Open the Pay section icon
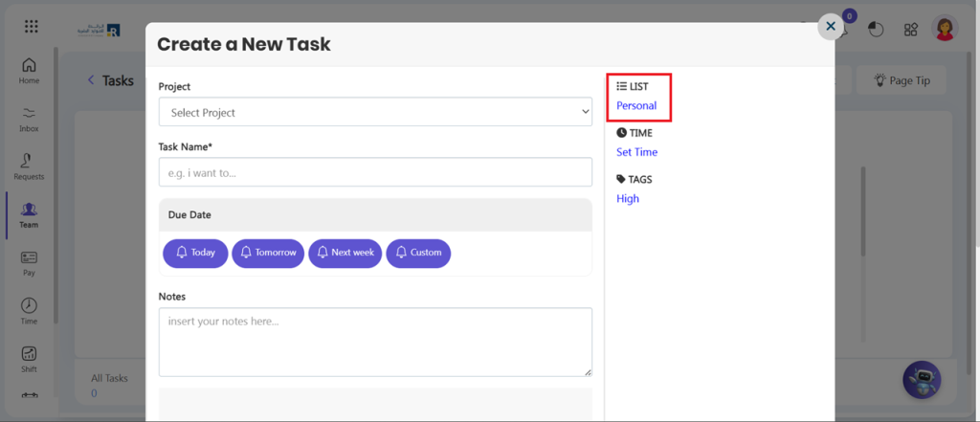This screenshot has width=980, height=422. 29,262
